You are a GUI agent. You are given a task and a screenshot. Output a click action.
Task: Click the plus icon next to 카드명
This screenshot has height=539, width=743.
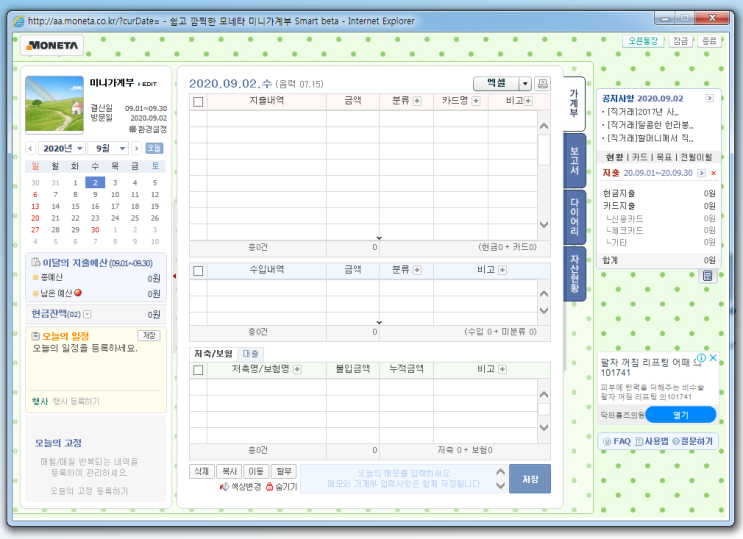tap(476, 101)
